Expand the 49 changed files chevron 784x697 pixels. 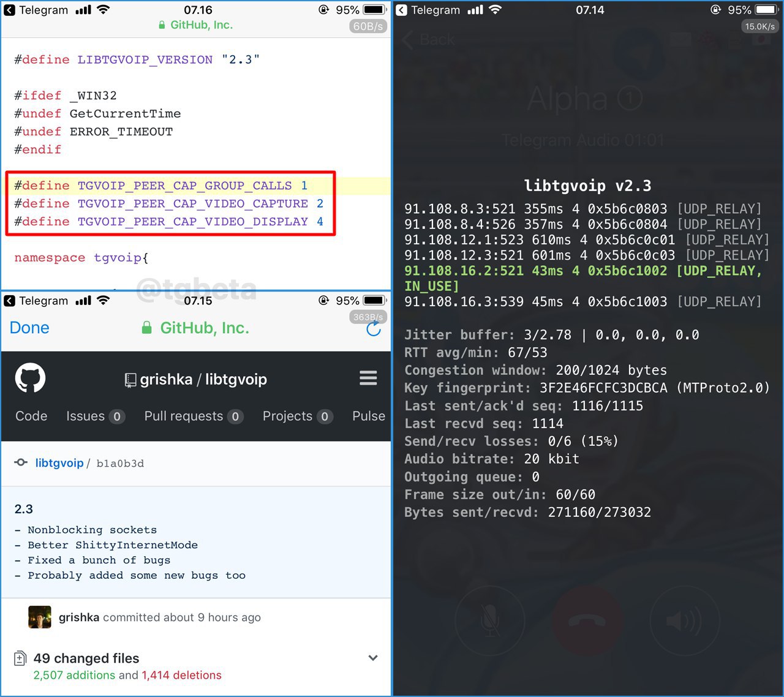373,658
